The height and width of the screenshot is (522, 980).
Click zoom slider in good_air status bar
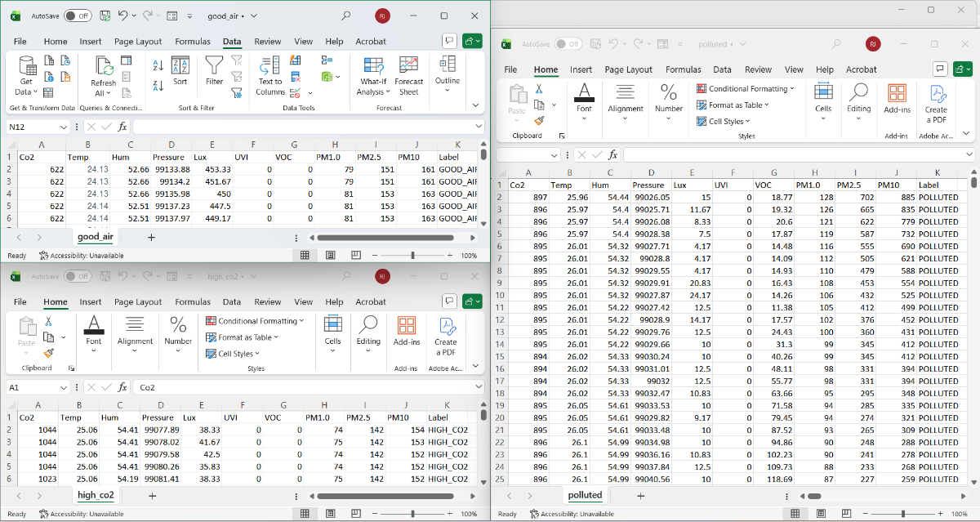412,255
